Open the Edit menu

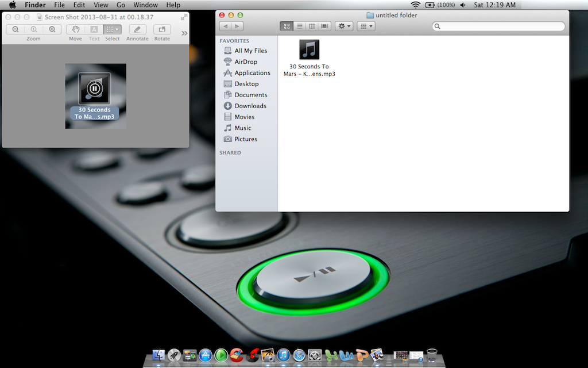79,5
